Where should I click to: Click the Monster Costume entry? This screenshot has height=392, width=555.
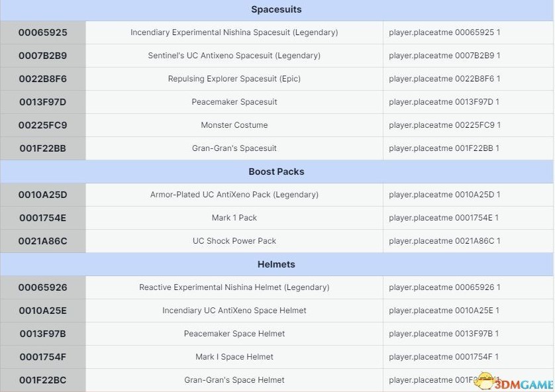coord(234,125)
